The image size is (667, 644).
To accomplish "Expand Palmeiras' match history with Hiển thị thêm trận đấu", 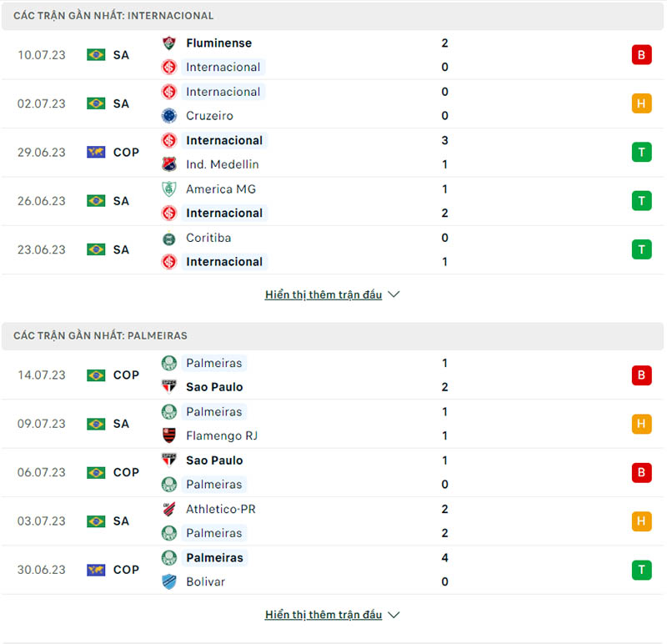I will pyautogui.click(x=323, y=615).
